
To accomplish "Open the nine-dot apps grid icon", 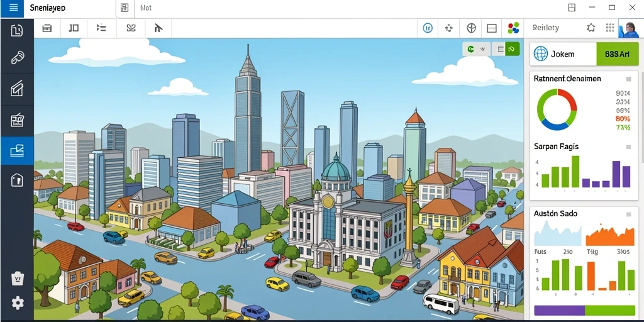I will [x=610, y=28].
